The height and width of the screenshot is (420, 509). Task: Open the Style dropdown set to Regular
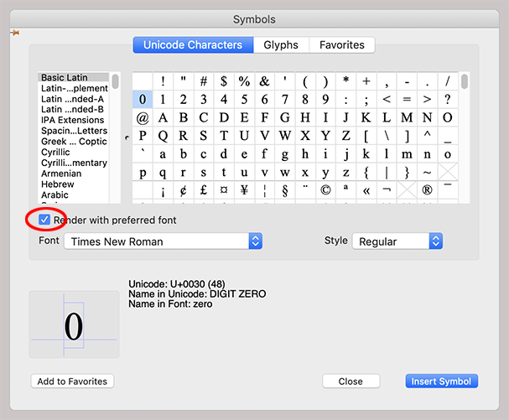click(397, 241)
